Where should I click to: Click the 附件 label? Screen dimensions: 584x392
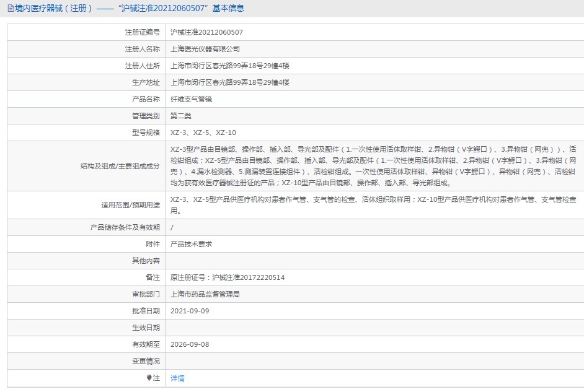click(153, 244)
